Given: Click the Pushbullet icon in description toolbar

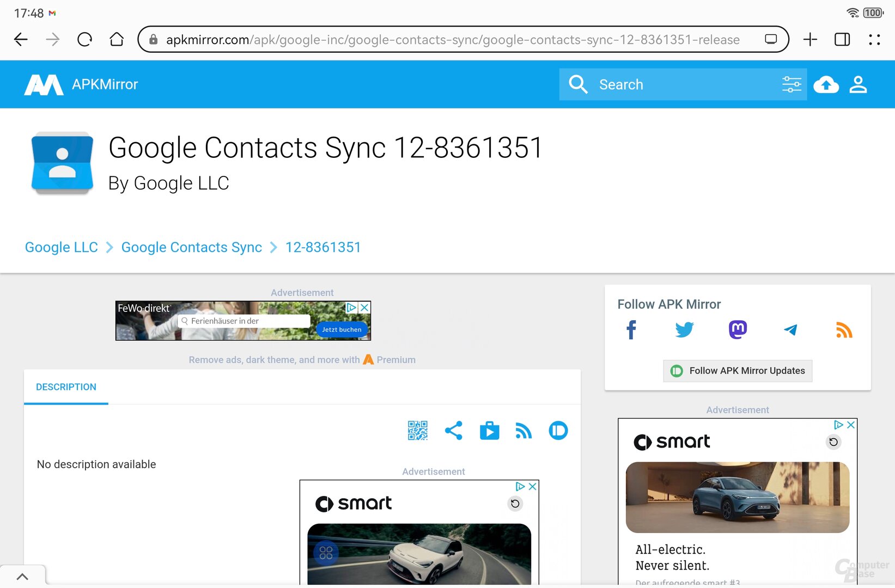Looking at the screenshot, I should [558, 431].
